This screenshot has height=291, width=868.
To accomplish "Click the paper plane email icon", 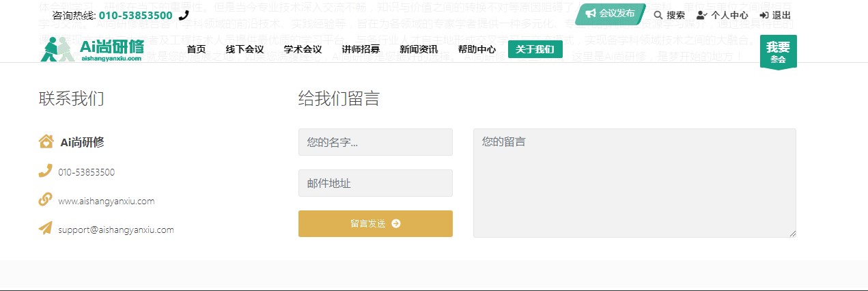I will 45,228.
